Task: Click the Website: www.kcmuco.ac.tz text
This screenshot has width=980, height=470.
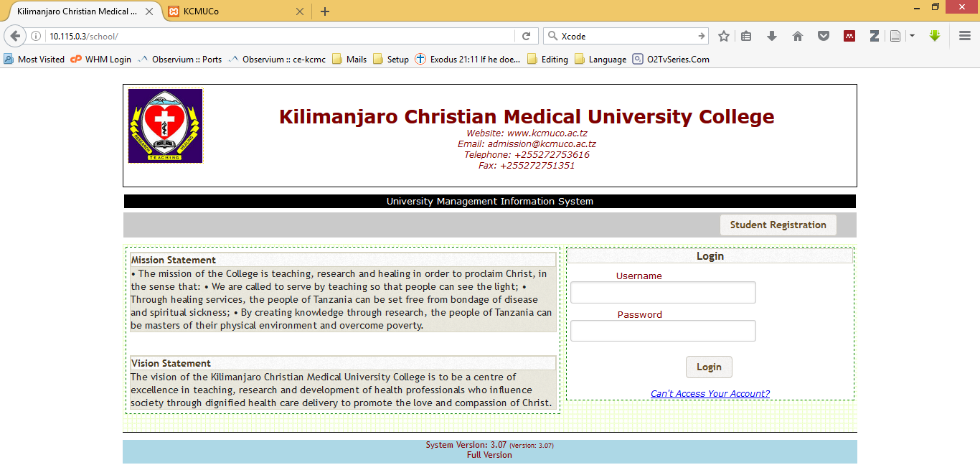Action: pyautogui.click(x=527, y=133)
